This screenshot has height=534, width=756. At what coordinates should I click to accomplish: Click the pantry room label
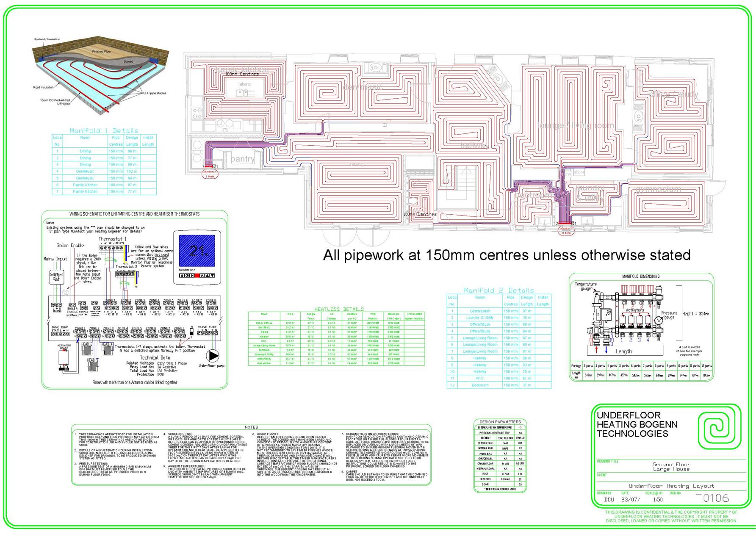[242, 159]
